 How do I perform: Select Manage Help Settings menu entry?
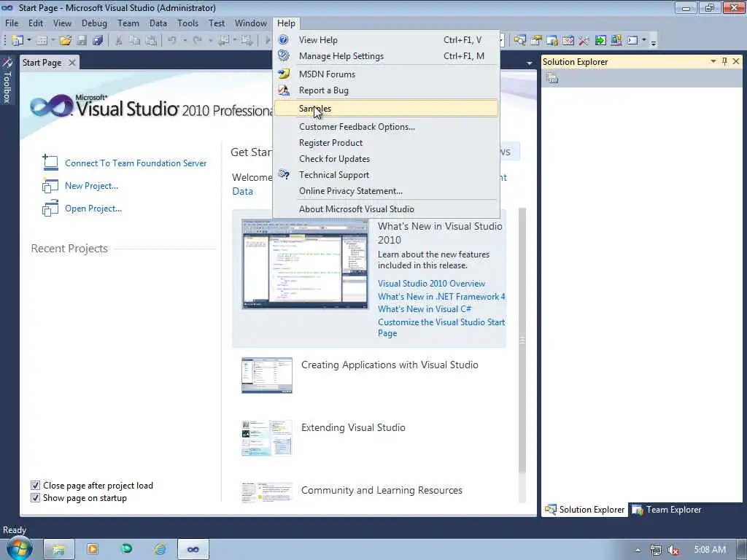click(x=387, y=56)
